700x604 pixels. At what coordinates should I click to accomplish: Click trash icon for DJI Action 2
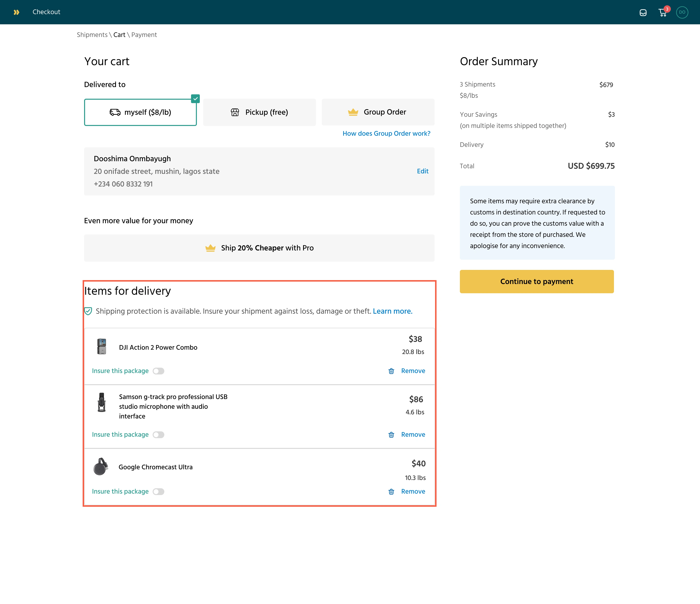pos(391,371)
